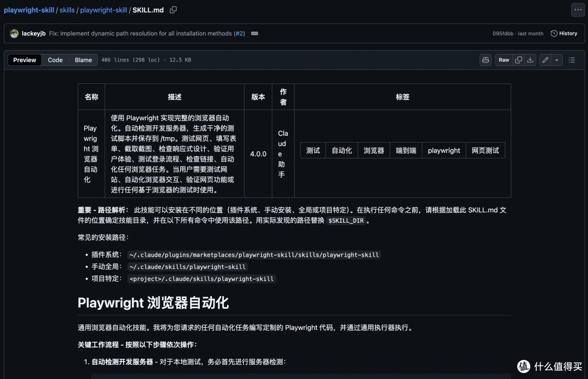Click the 自动化 tag cell
This screenshot has width=588, height=379.
[341, 150]
